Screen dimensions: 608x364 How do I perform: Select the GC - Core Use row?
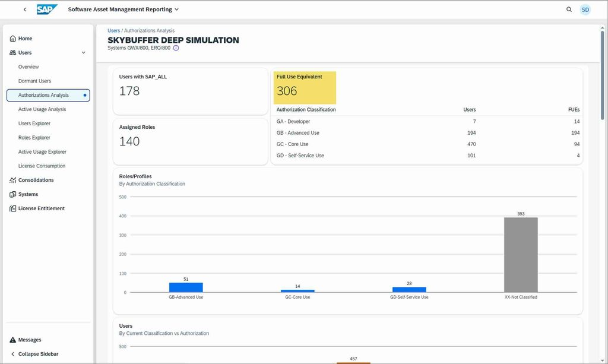click(427, 144)
